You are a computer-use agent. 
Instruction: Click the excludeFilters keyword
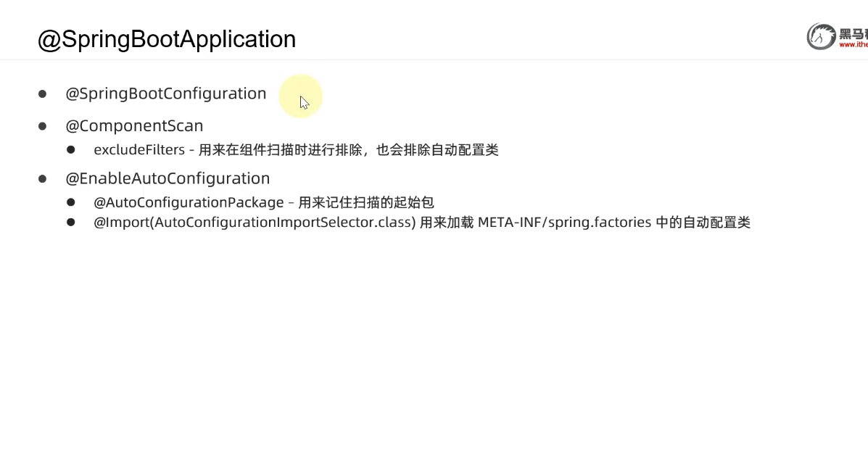[x=139, y=150]
